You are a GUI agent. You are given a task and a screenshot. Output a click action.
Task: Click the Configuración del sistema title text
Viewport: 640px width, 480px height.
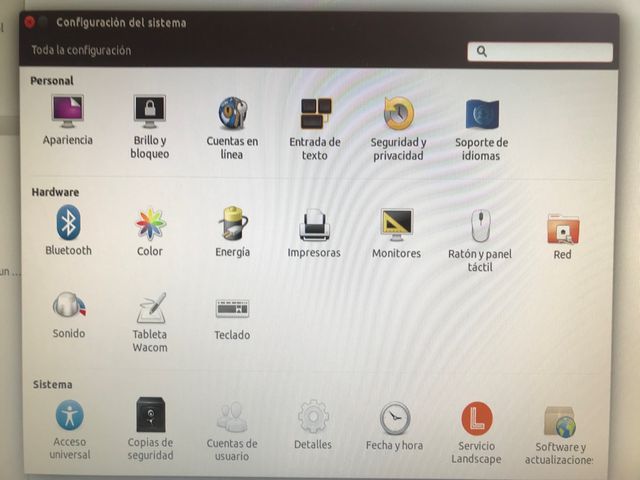tap(121, 22)
